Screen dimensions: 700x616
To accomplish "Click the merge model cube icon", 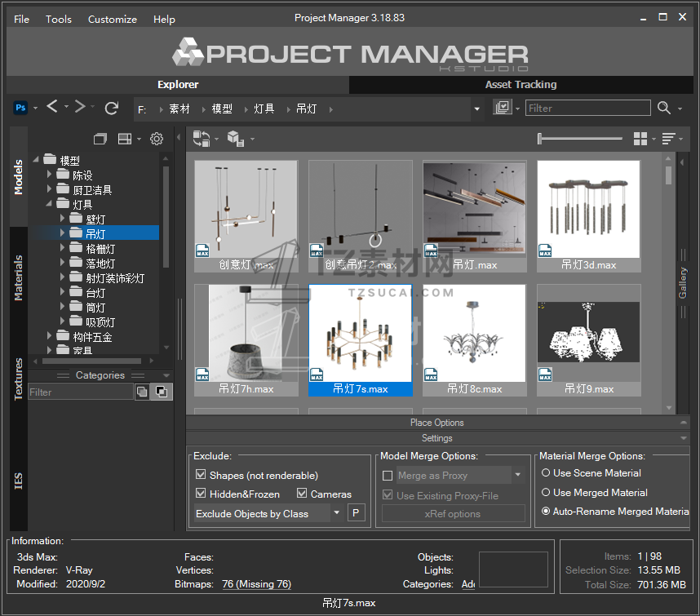I will (236, 139).
